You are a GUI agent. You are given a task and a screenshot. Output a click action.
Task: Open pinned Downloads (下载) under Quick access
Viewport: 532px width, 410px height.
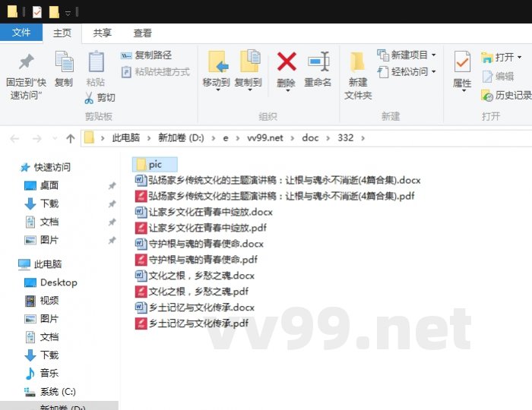(x=41, y=203)
